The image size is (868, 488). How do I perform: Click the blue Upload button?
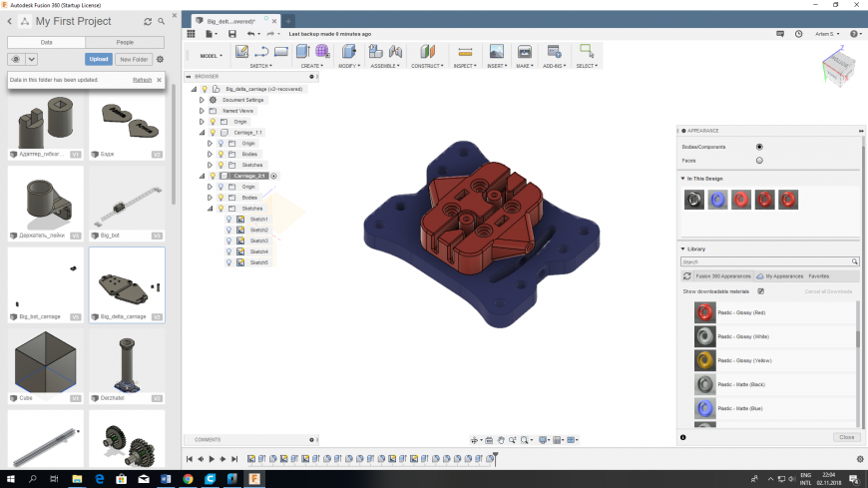[98, 59]
